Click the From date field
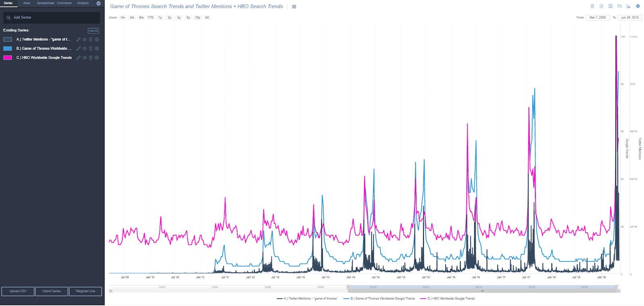The image size is (644, 306). [597, 18]
